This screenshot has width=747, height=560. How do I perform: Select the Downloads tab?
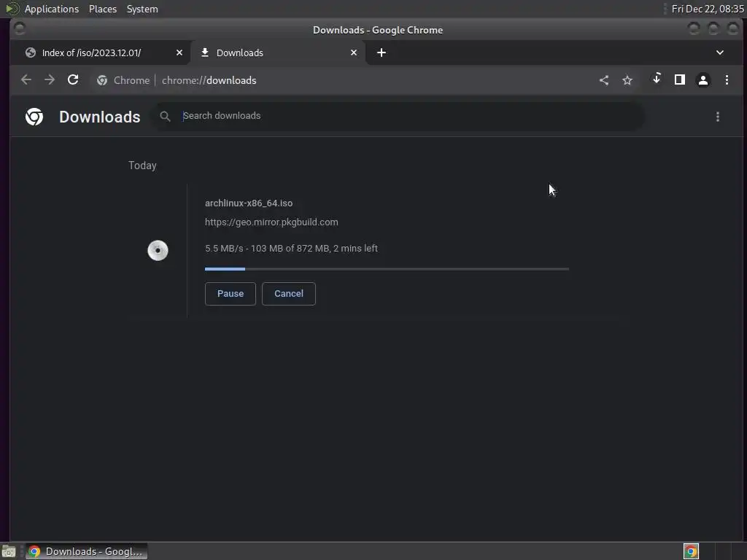(x=278, y=52)
